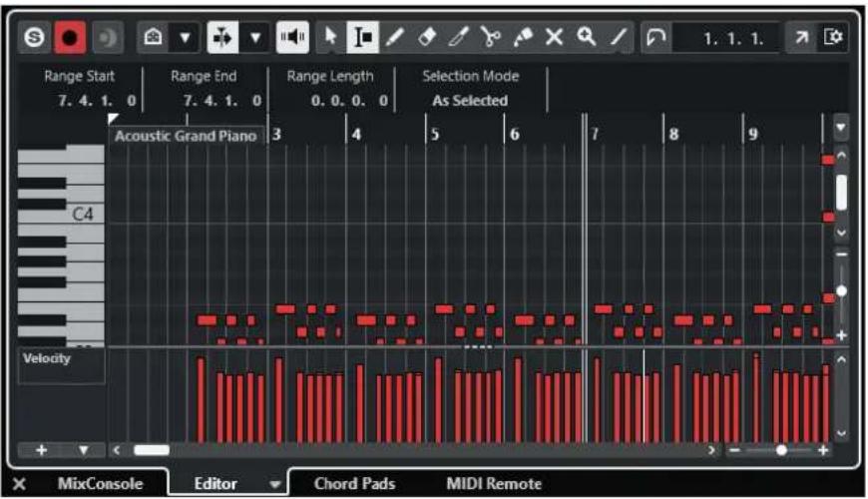Screen dimensions: 868x499
Task: Open the Auto-Scroll settings dropdown arrow
Action: tap(255, 38)
